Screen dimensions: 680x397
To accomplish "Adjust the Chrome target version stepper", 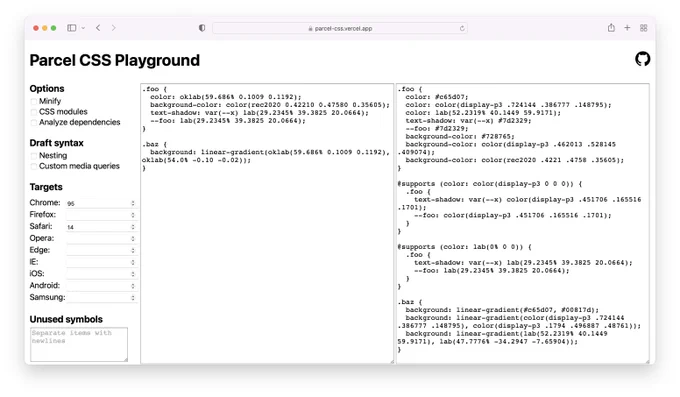I will click(x=133, y=203).
